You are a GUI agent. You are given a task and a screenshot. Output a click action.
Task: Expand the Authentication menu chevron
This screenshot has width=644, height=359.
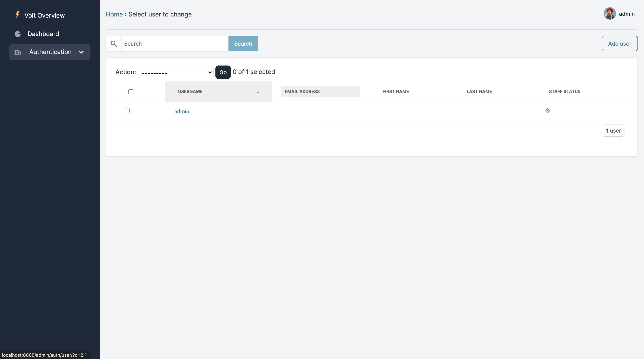click(x=81, y=52)
